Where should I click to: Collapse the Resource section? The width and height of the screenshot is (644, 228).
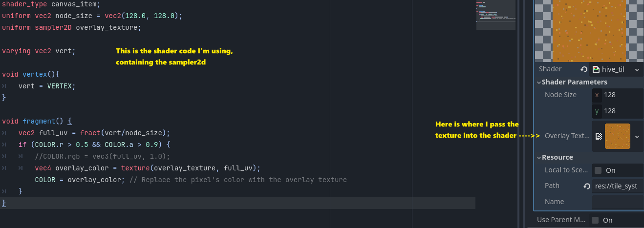[x=555, y=157]
